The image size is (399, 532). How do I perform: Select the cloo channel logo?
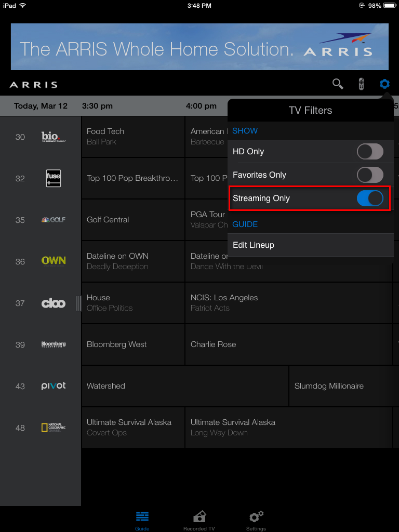pos(54,303)
